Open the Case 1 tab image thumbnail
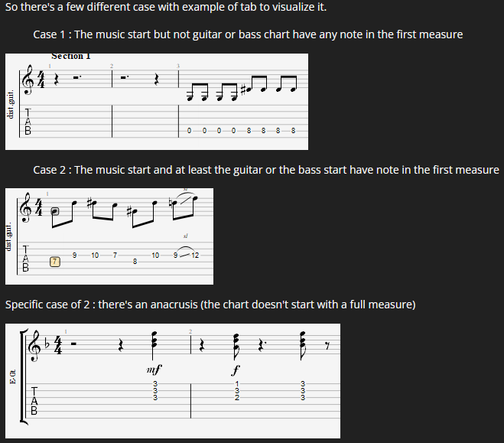Viewport: 504px width, 443px height. (157, 102)
